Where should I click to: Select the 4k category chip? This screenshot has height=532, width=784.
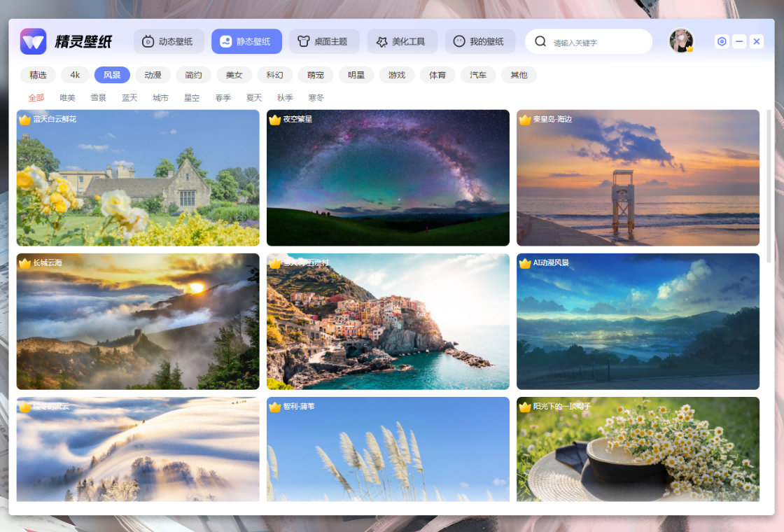(x=75, y=75)
